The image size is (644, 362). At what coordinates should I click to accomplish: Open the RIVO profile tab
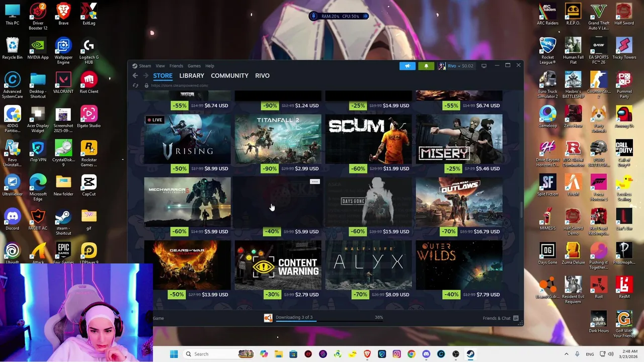262,75
